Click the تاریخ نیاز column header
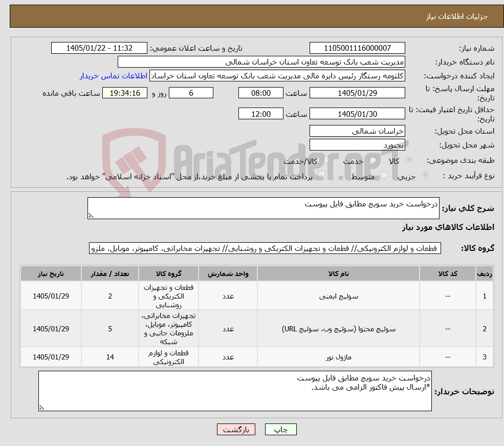 click(x=51, y=273)
